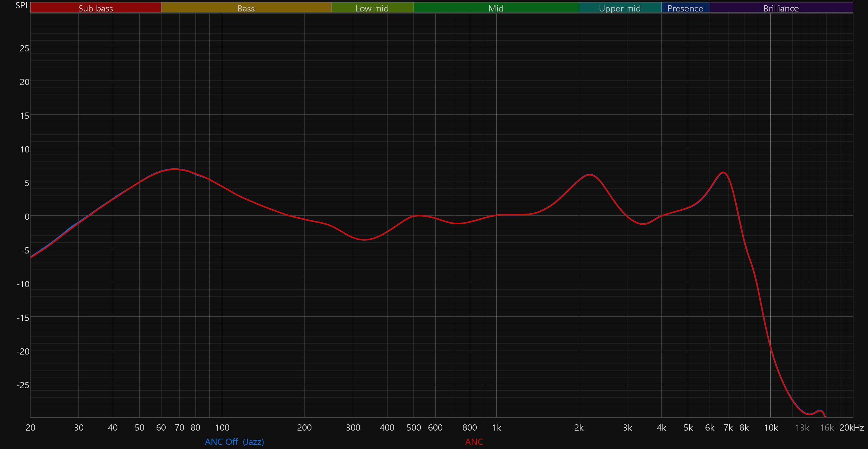Image resolution: width=868 pixels, height=449 pixels.
Task: Click the -25 dB axis label
Action: [x=23, y=385]
